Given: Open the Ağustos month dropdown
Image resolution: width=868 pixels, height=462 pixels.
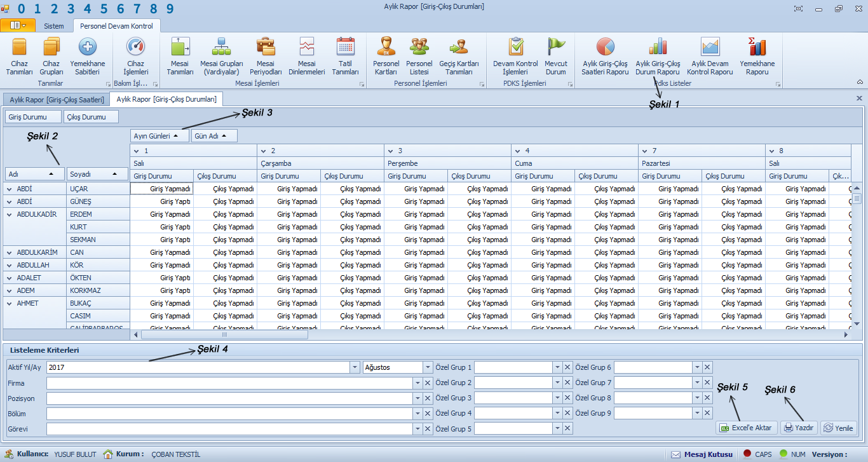Looking at the screenshot, I should pyautogui.click(x=428, y=367).
